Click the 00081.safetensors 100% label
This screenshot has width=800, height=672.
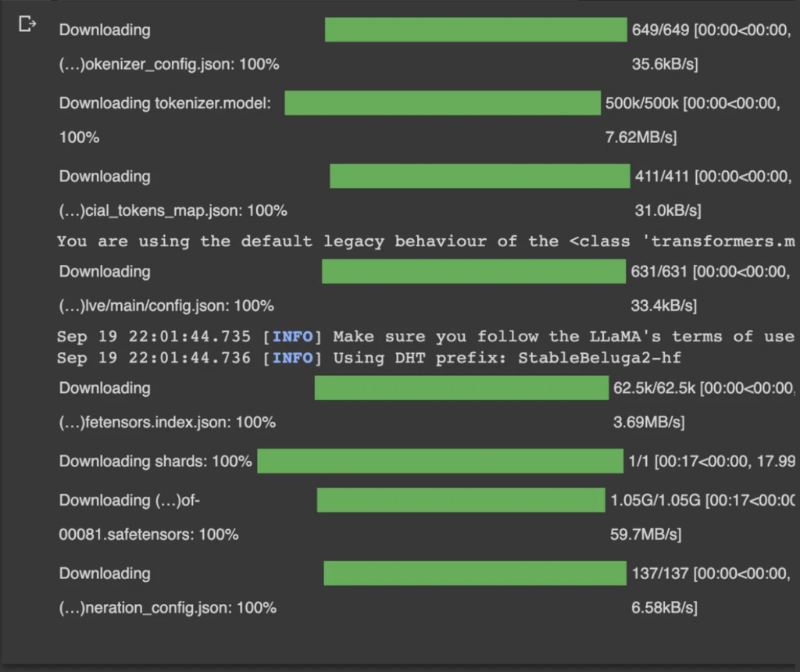click(148, 534)
